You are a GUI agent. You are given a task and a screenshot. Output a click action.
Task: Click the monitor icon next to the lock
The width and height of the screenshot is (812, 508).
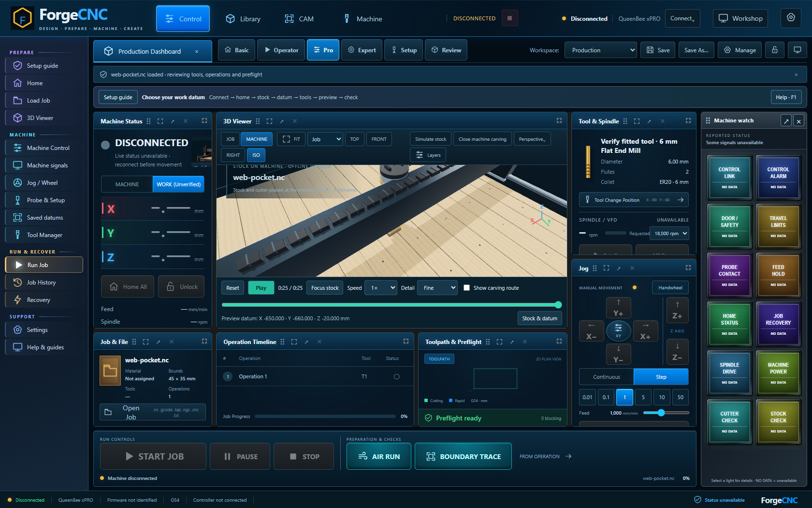coord(797,50)
